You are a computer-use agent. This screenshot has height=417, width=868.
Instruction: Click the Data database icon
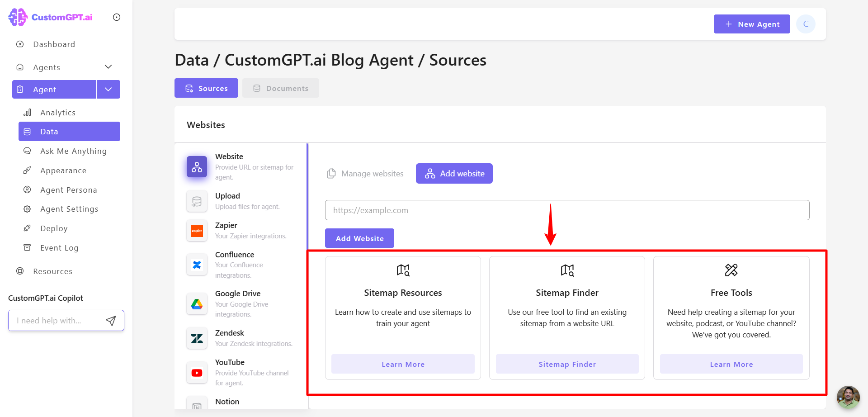27,132
